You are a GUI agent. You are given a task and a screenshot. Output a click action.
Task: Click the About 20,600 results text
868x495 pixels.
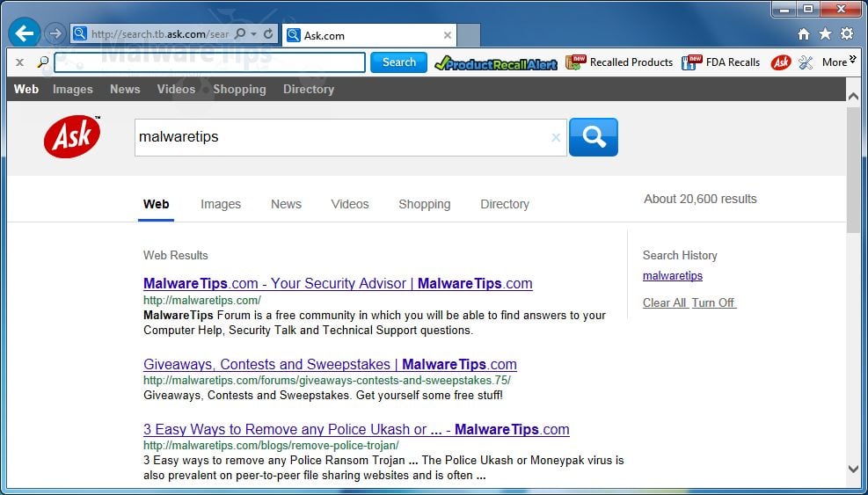pyautogui.click(x=700, y=200)
